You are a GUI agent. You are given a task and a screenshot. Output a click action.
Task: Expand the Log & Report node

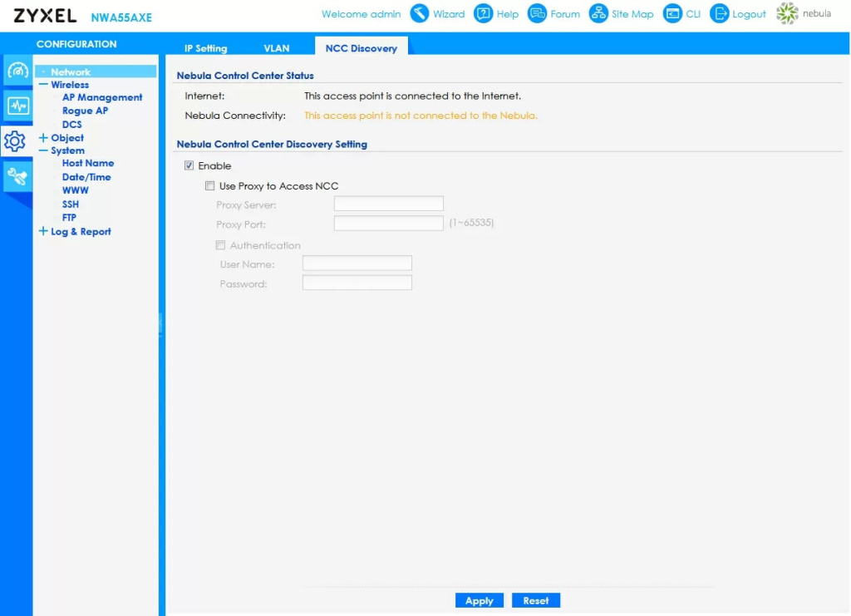click(43, 232)
